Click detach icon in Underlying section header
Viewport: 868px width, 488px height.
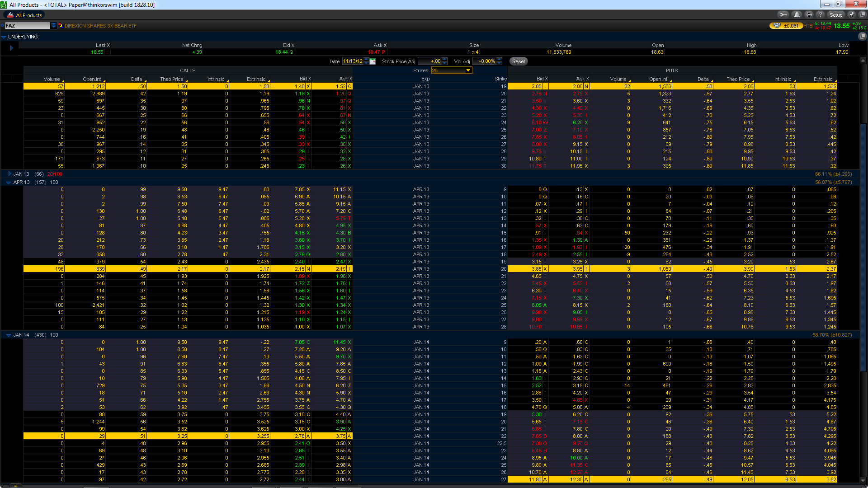(862, 37)
